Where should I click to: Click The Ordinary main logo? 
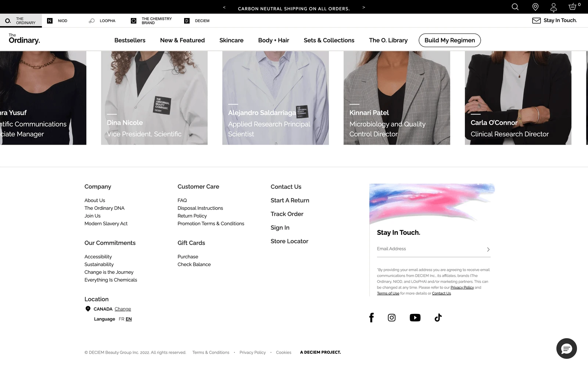coord(24,39)
